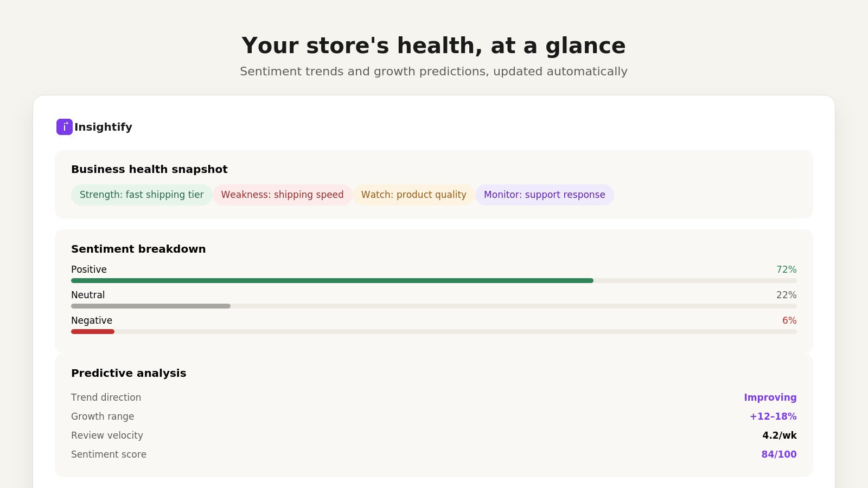868x488 pixels.
Task: Open the Monitor: support response tag
Action: coord(545,195)
